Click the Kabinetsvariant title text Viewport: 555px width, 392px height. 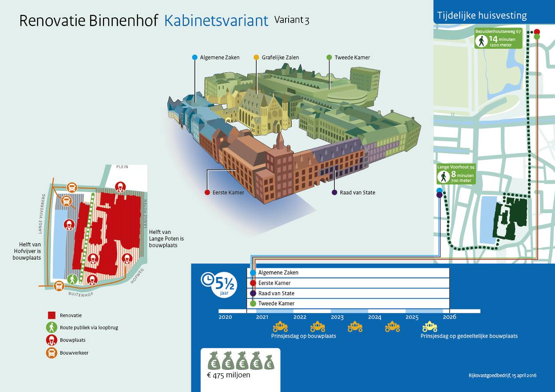coord(216,20)
